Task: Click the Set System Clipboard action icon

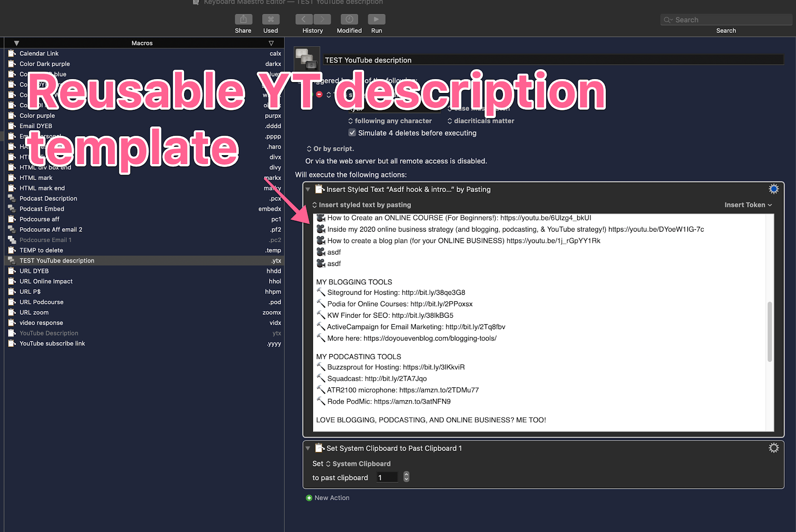Action: click(320, 448)
